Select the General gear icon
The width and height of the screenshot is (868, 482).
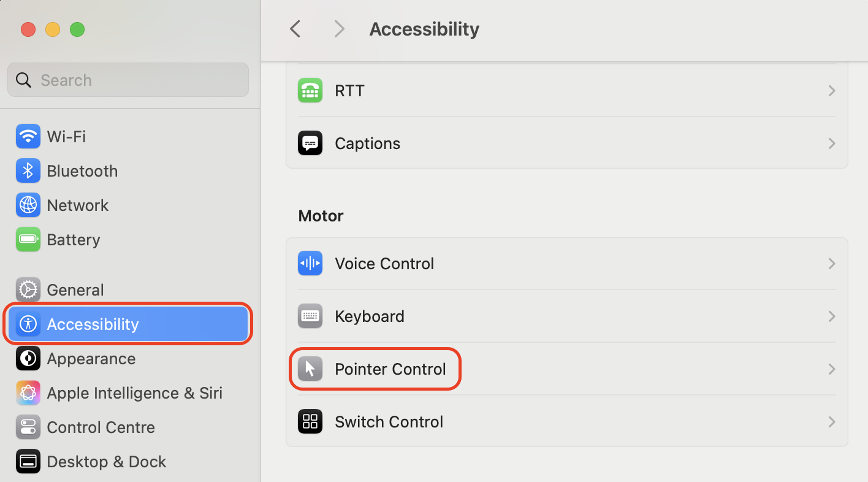tap(27, 289)
